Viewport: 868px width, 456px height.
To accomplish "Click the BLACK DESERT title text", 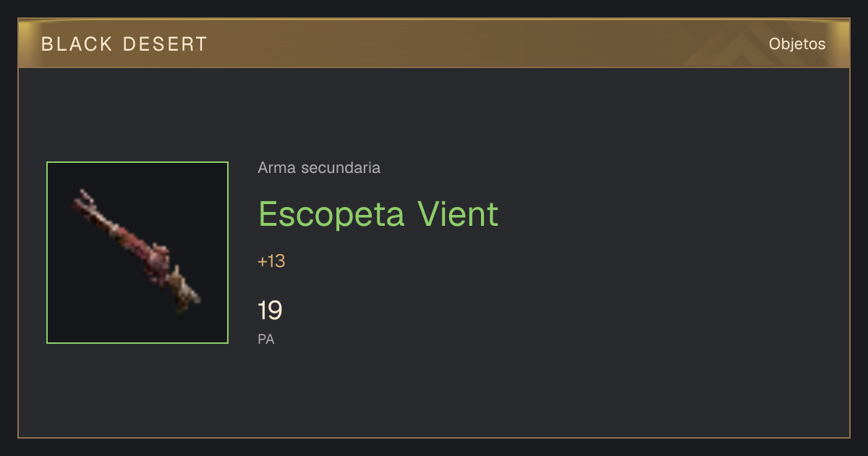I will pyautogui.click(x=124, y=44).
